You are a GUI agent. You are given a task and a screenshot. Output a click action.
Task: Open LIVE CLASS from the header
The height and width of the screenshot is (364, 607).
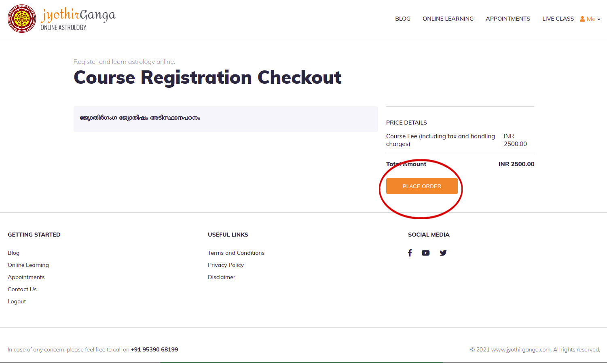[x=558, y=19]
